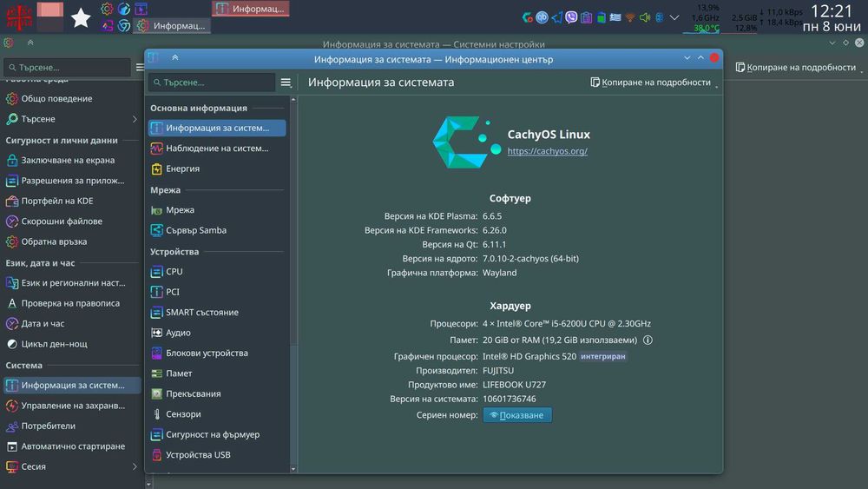Open the Аудио devices page
The width and height of the screenshot is (868, 489).
click(x=216, y=333)
